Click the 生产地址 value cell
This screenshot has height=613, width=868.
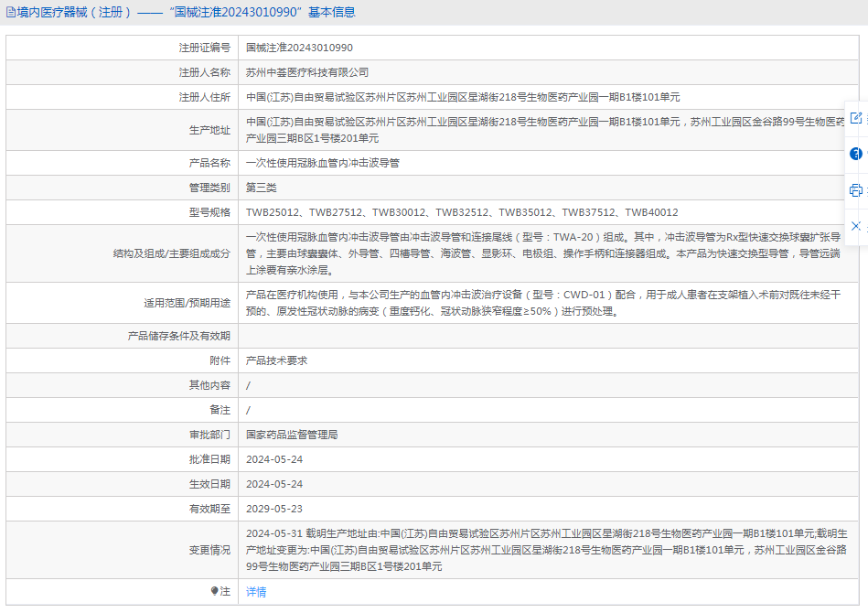point(548,130)
